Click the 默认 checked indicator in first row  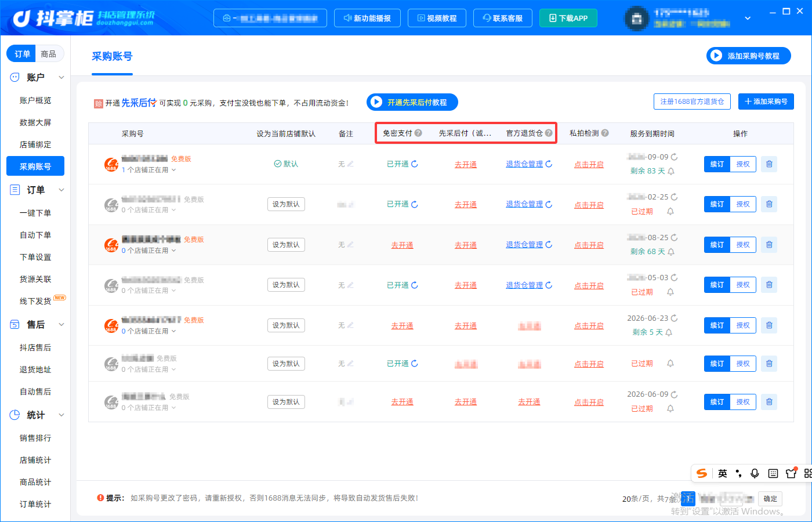click(286, 164)
